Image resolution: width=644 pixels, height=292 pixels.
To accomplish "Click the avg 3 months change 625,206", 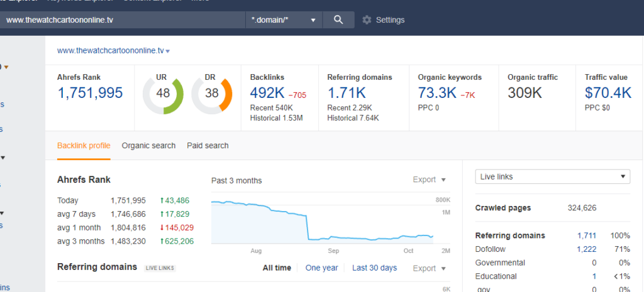I will coord(177,241).
